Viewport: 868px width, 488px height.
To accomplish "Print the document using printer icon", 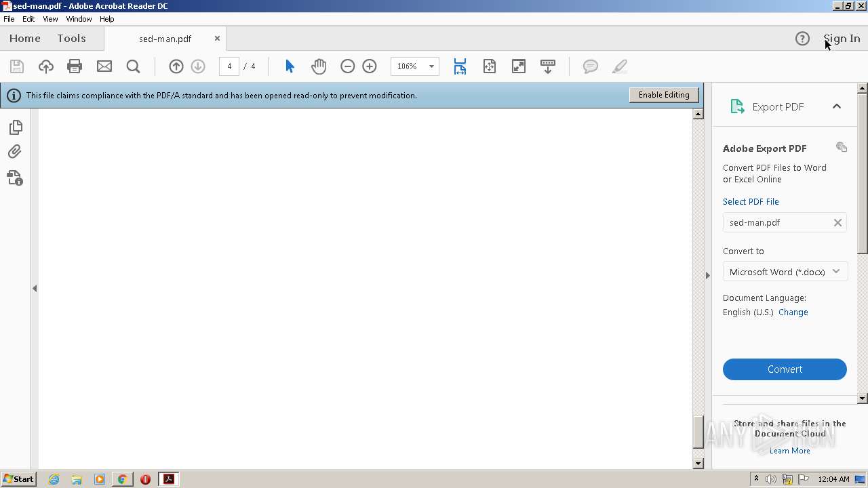I will [75, 66].
